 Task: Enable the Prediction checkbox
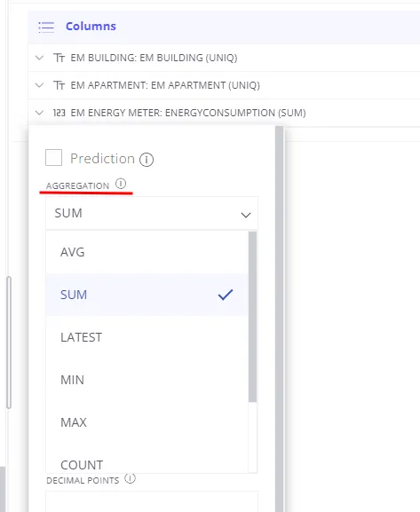[x=53, y=157]
